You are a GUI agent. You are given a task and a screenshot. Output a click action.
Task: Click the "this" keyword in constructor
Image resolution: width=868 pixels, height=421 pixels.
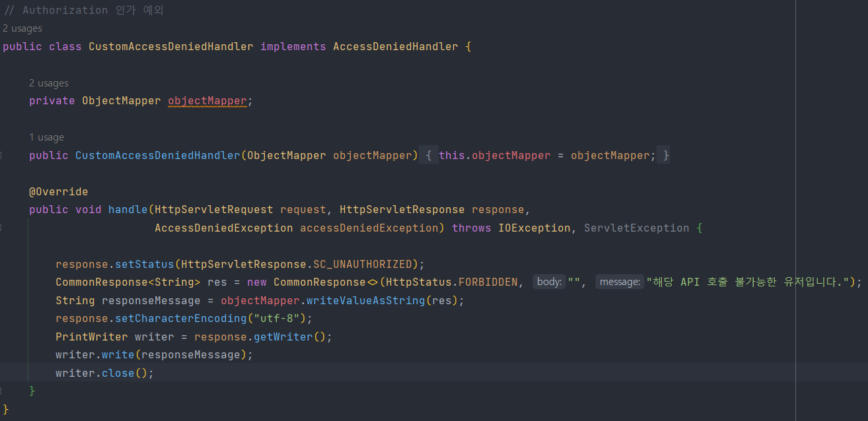tap(451, 155)
